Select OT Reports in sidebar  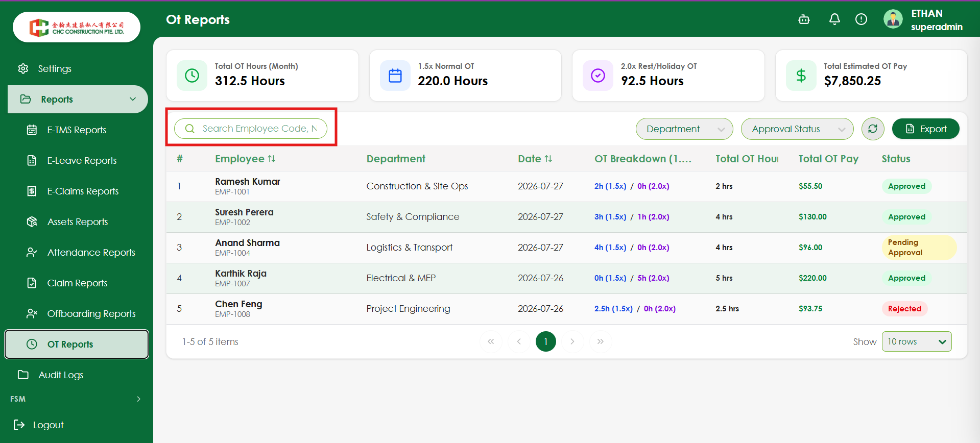(x=77, y=344)
